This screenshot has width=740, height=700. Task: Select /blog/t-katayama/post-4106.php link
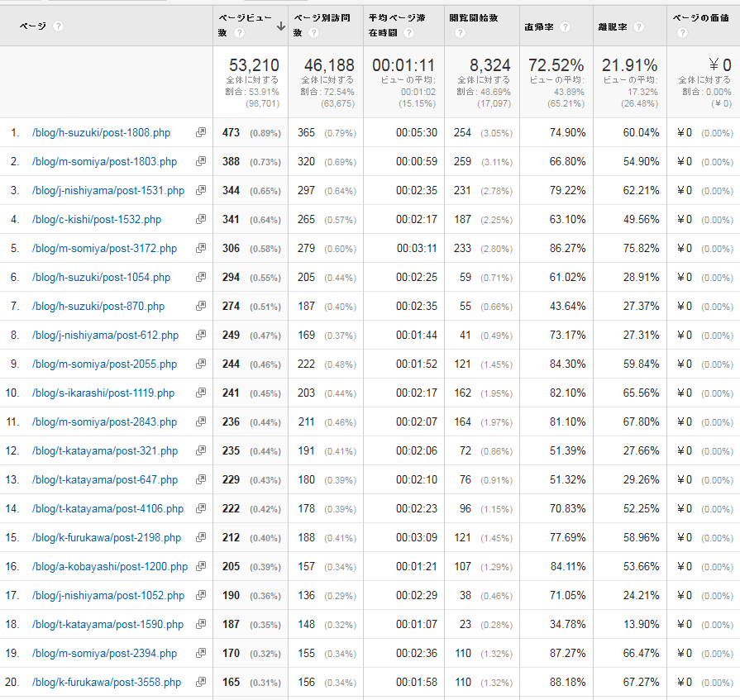pos(107,508)
